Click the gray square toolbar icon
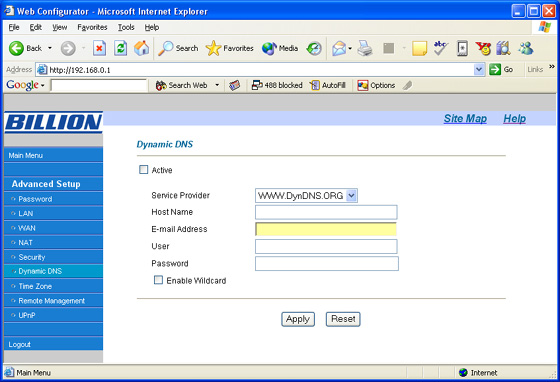This screenshot has width=560, height=382. coord(389,48)
